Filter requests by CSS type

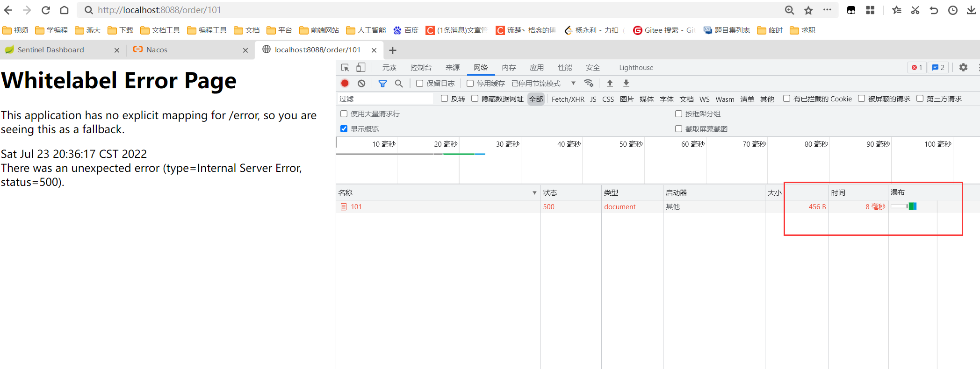pos(608,99)
